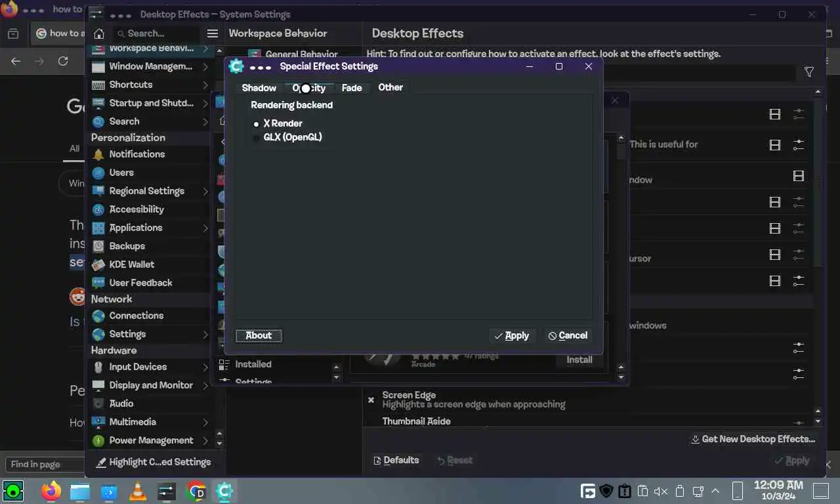Expand Shortcuts chevron in sidebar

[x=205, y=85]
